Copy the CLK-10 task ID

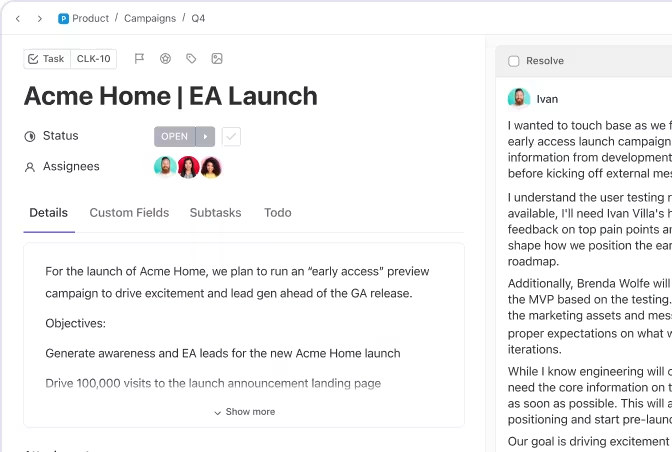point(93,59)
